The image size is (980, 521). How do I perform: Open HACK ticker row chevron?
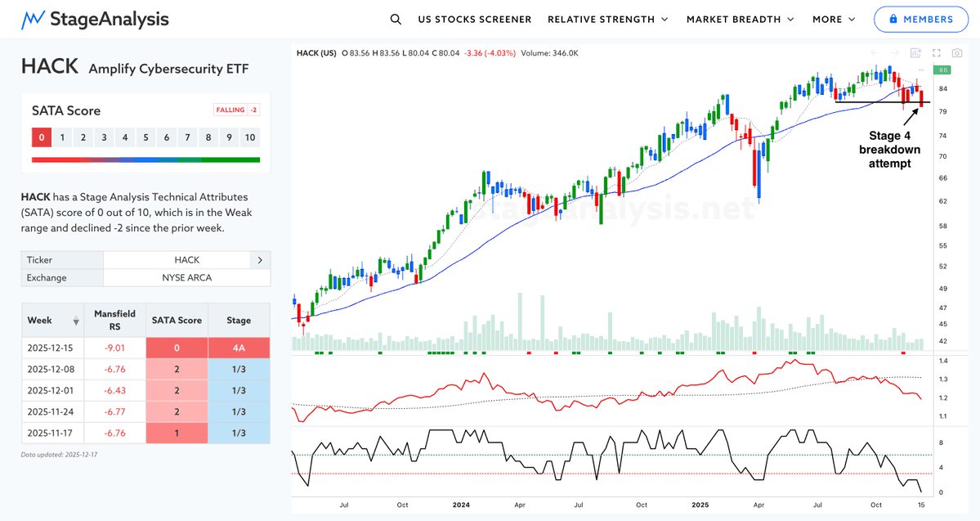click(260, 259)
